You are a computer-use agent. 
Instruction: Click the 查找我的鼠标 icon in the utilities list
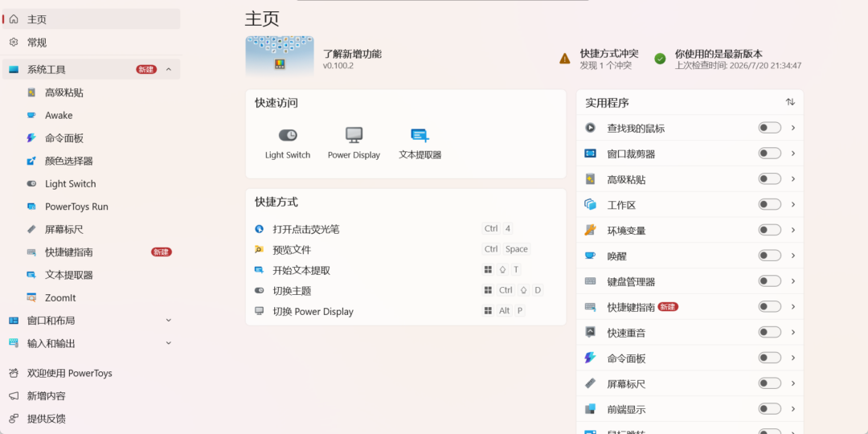(x=590, y=128)
